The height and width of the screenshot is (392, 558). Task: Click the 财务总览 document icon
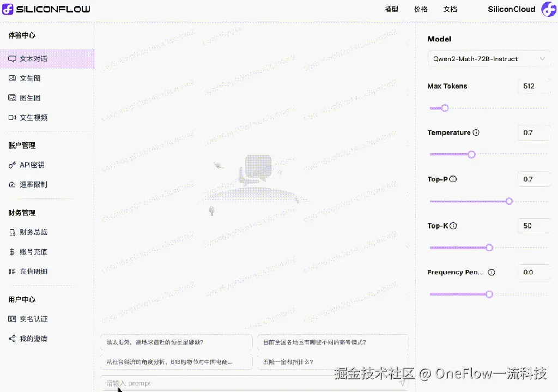click(x=12, y=232)
